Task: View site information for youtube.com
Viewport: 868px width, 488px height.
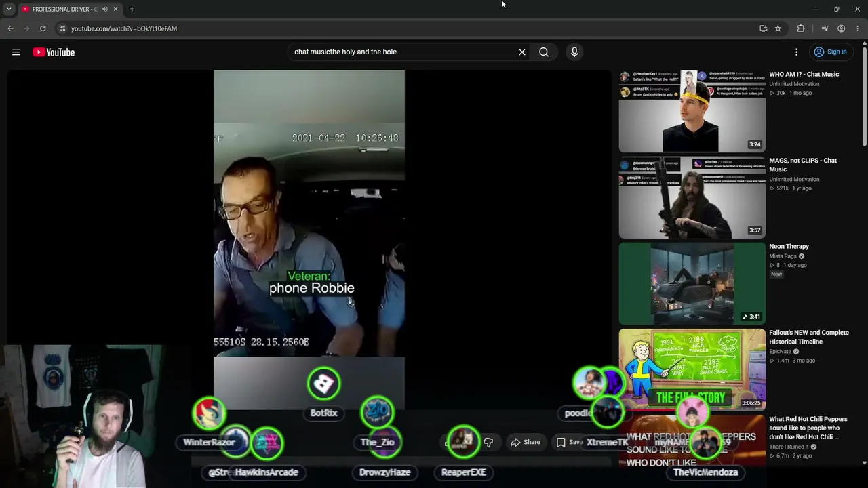Action: tap(62, 28)
